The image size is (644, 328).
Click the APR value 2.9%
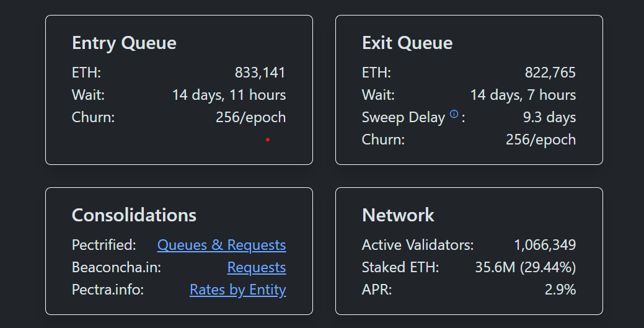tap(560, 290)
